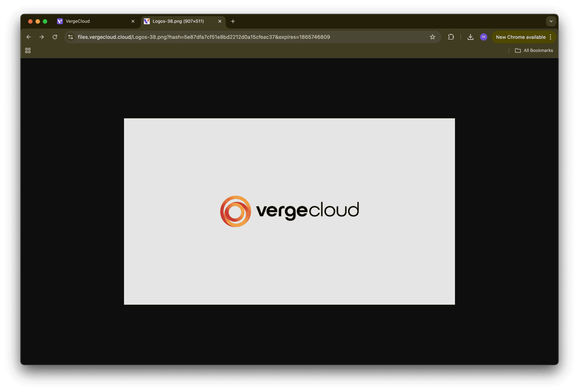The height and width of the screenshot is (392, 579).
Task: Close the VergeCloud tab
Action: point(133,21)
